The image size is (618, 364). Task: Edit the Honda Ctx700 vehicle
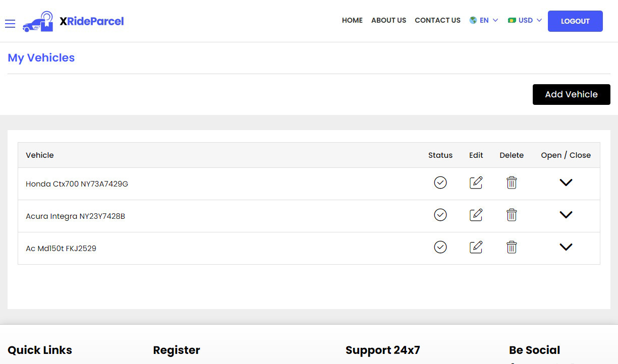tap(476, 183)
